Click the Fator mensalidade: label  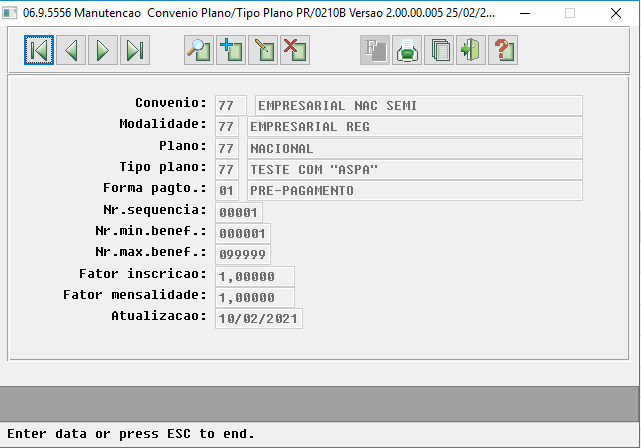point(135,295)
